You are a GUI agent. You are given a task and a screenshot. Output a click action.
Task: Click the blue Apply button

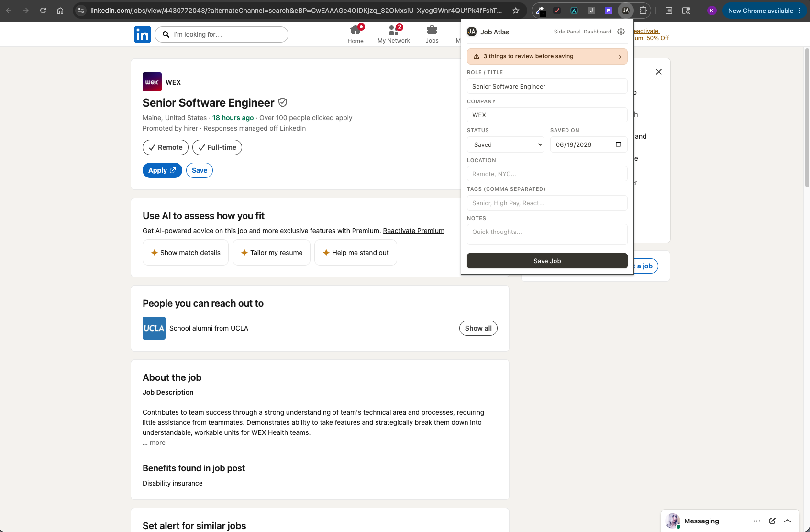(x=162, y=170)
